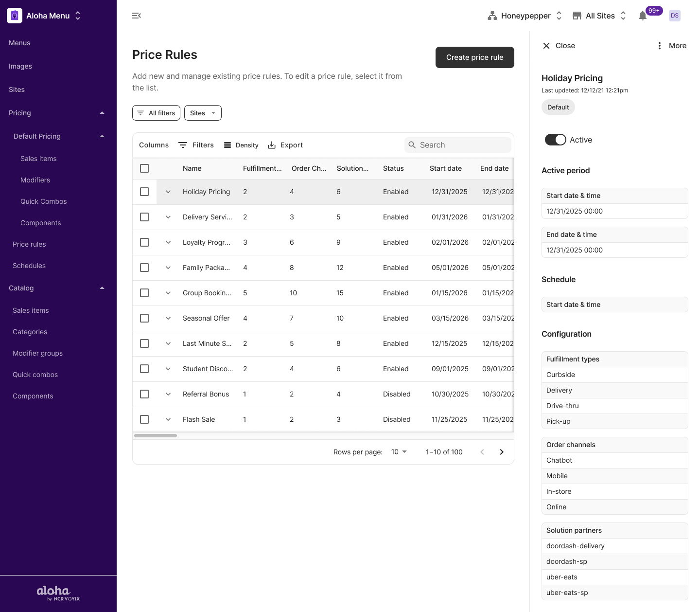Image resolution: width=700 pixels, height=612 pixels.
Task: Select all rows with the header checkbox
Action: pos(144,168)
